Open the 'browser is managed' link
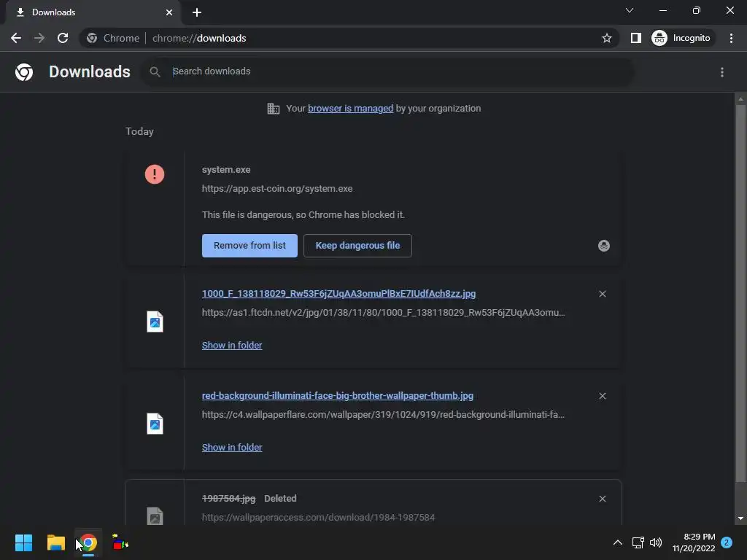 (350, 109)
